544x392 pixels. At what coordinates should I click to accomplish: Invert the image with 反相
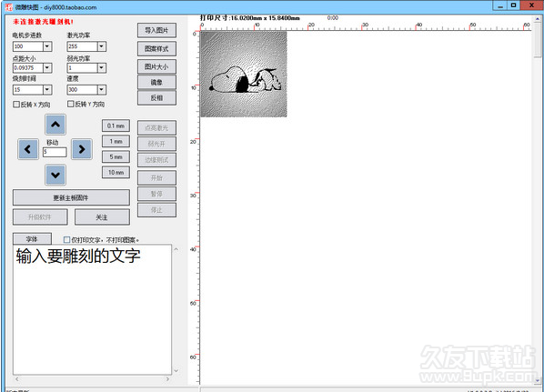coord(156,98)
